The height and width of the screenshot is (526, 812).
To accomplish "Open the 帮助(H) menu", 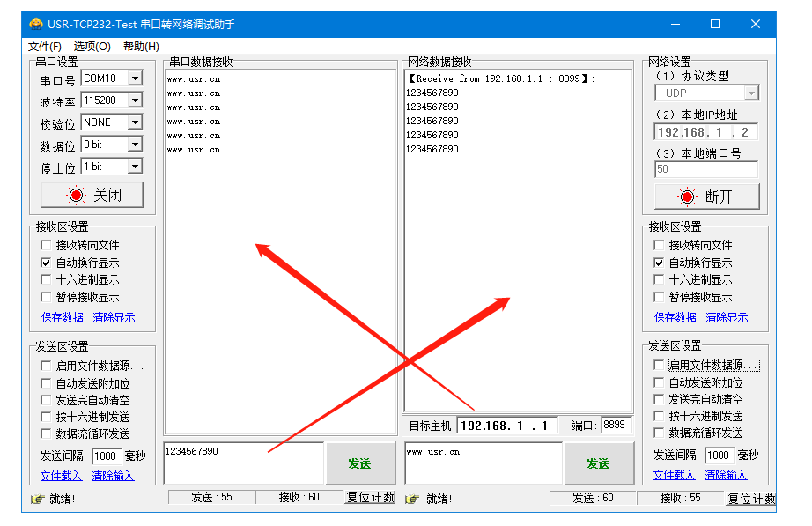I will 141,46.
